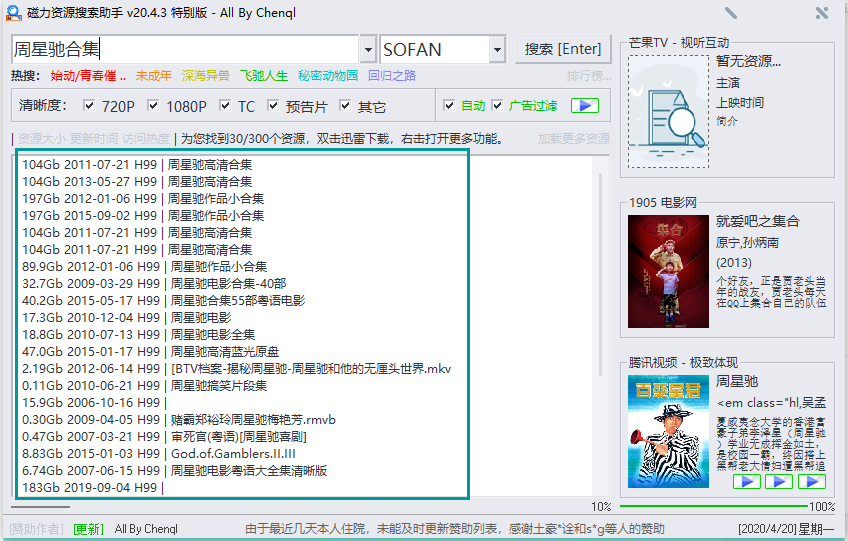Click in the 周星驰合集 search field
Screen dimensions: 848x541
[185, 50]
